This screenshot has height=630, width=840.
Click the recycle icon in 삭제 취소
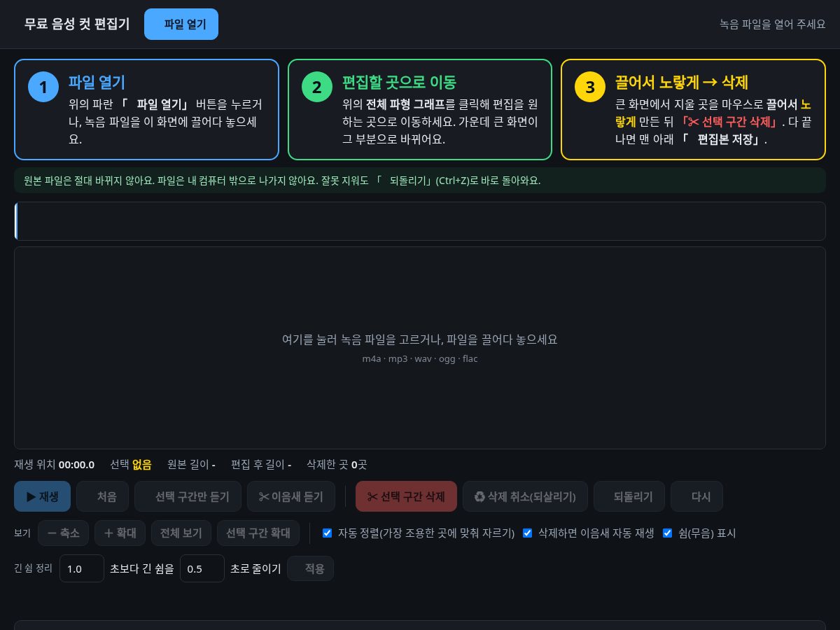(x=479, y=496)
